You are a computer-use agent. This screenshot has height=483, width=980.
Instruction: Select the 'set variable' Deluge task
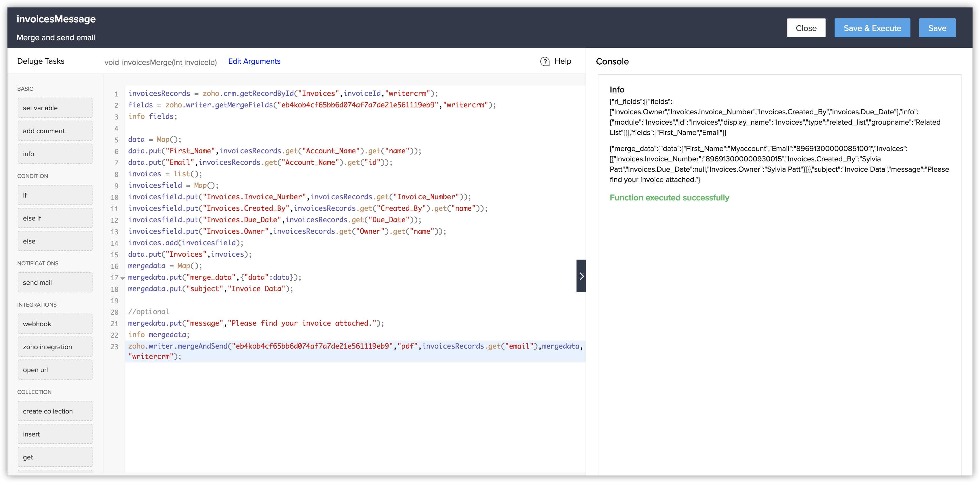coord(55,108)
